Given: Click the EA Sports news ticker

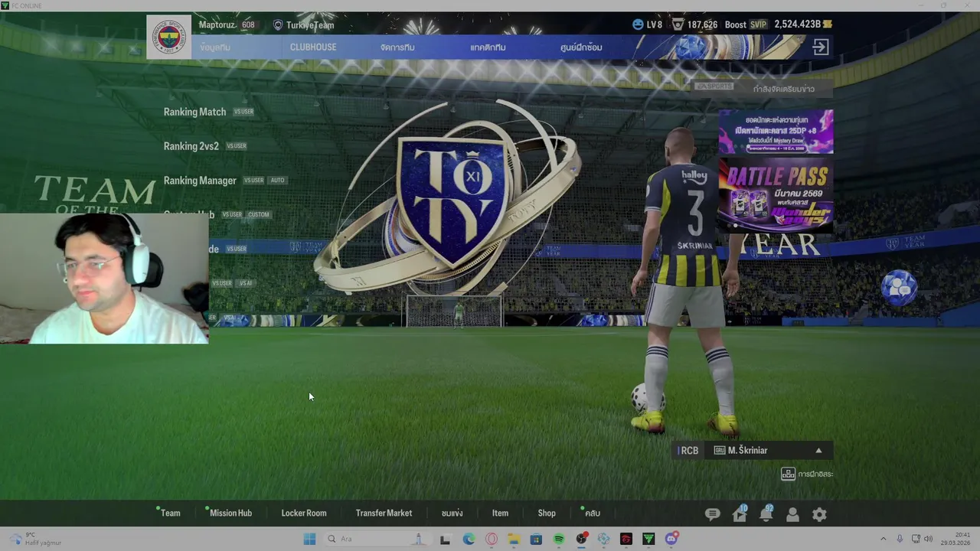Looking at the screenshot, I should coord(763,89).
